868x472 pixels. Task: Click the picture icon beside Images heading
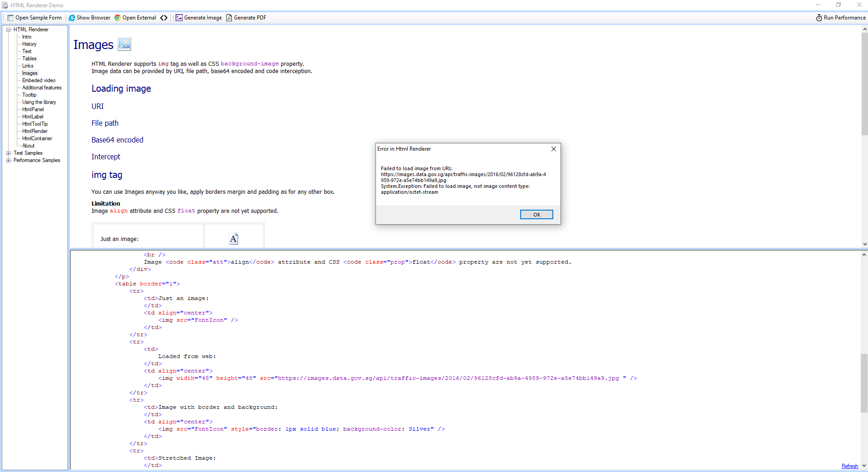[x=124, y=44]
